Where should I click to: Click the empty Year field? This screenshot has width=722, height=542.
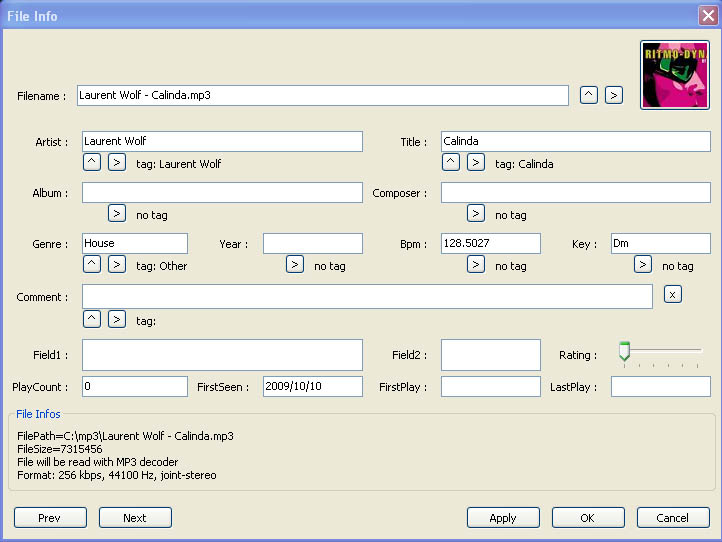pyautogui.click(x=313, y=243)
